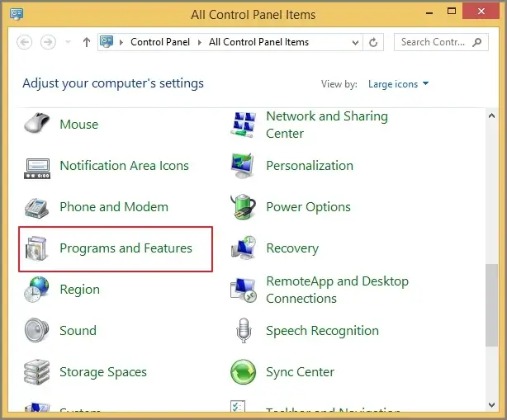The width and height of the screenshot is (507, 420).
Task: Open the View by Large icons dropdown
Action: coord(398,84)
